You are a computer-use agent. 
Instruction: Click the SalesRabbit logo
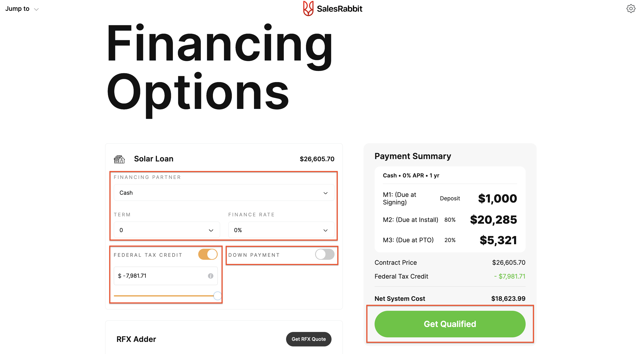click(333, 8)
